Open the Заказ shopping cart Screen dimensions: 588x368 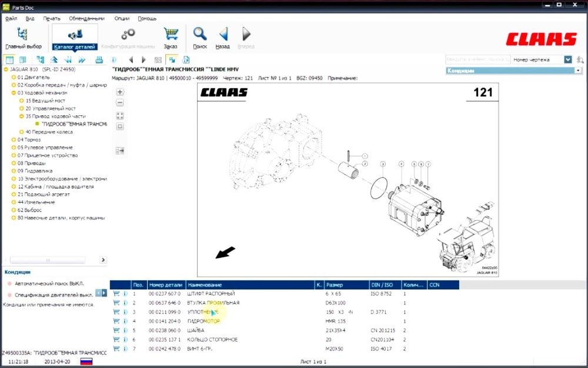171,38
